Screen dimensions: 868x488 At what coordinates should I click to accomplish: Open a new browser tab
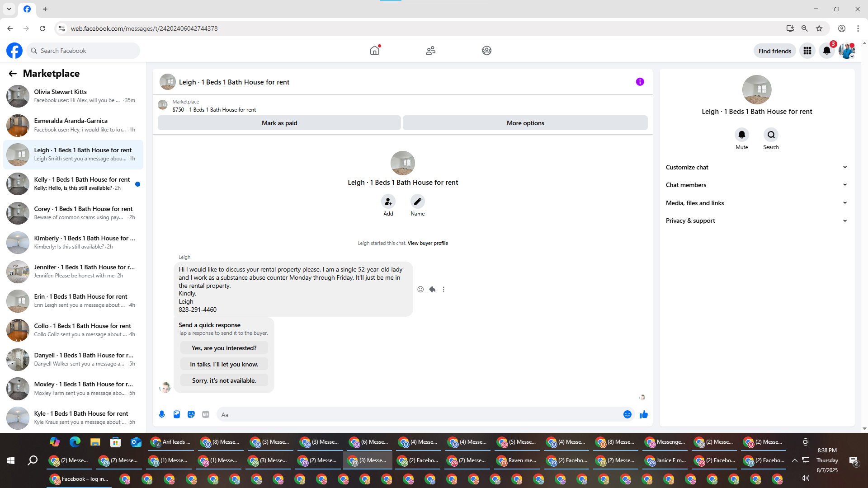point(45,9)
